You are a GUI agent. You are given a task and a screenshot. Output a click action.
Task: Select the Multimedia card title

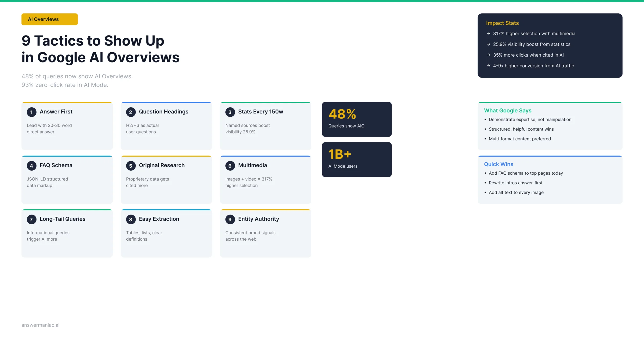click(x=253, y=165)
